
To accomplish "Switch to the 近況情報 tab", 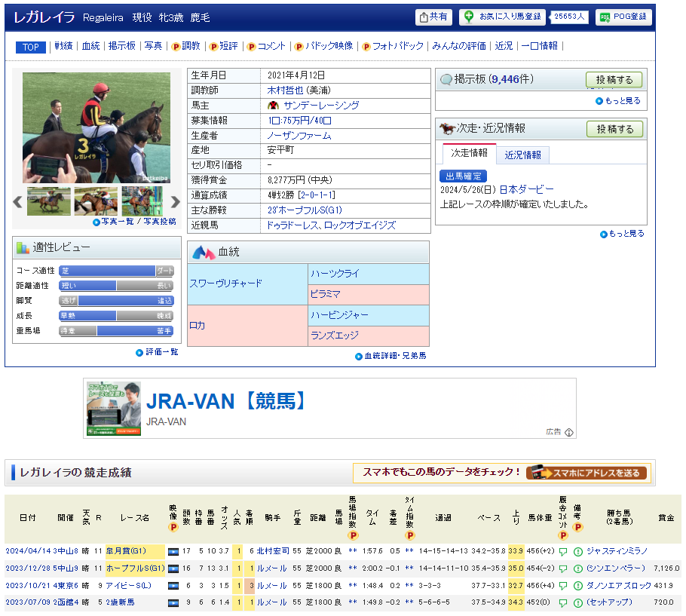I will [522, 155].
